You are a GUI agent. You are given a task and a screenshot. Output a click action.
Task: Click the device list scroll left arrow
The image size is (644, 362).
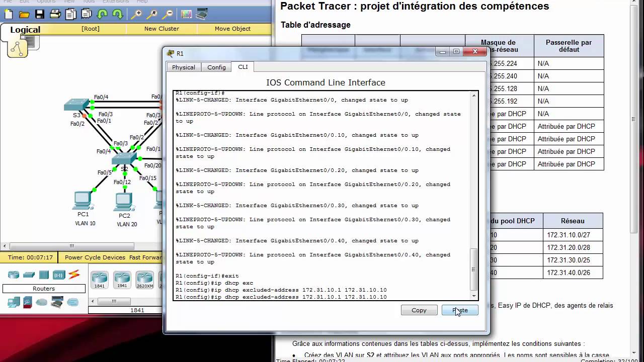92,301
